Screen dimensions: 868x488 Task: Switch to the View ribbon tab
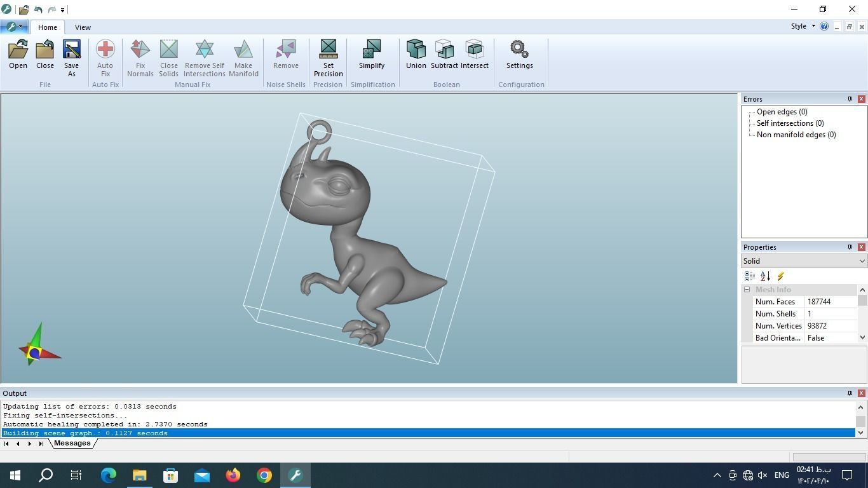[x=83, y=27]
